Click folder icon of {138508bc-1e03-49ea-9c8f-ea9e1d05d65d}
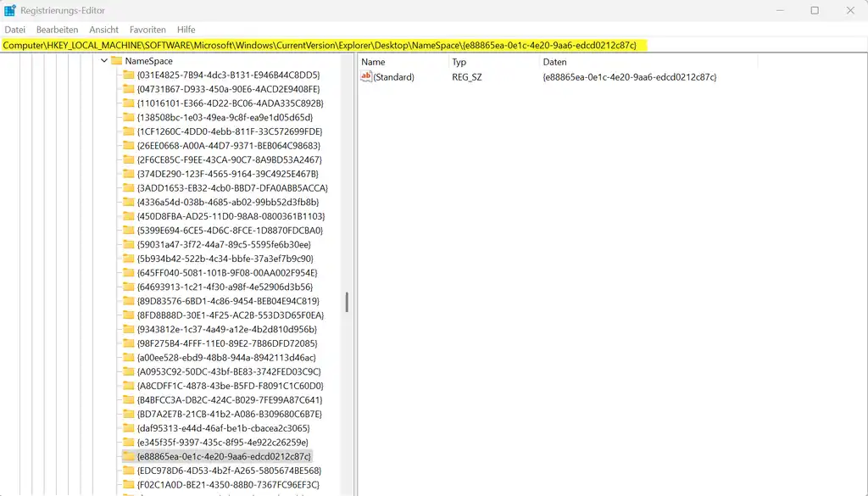The width and height of the screenshot is (868, 496). [x=129, y=117]
